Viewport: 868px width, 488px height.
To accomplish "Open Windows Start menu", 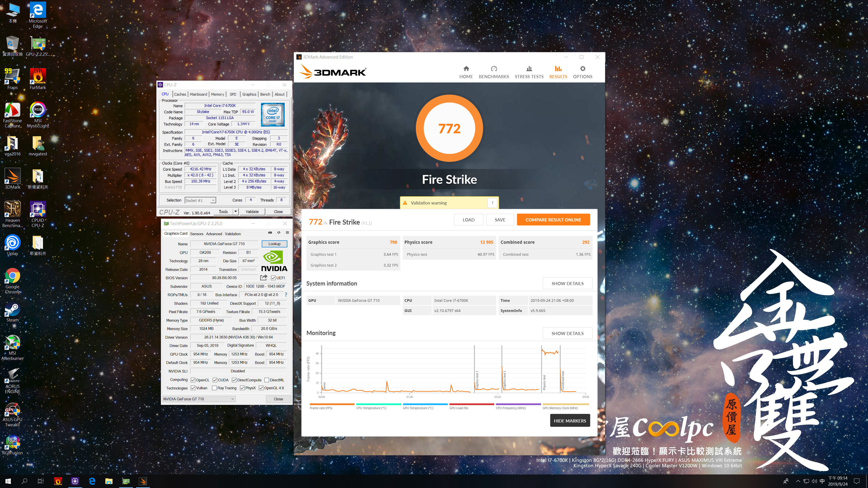I will pos(8,481).
